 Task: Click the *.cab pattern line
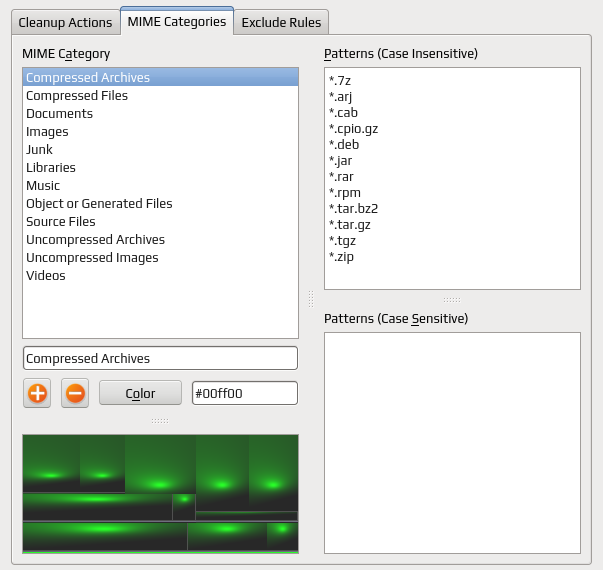tap(343, 113)
